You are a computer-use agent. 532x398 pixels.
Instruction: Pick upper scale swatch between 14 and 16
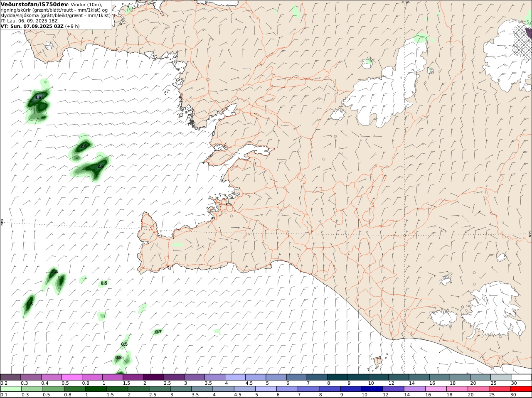coord(419,377)
